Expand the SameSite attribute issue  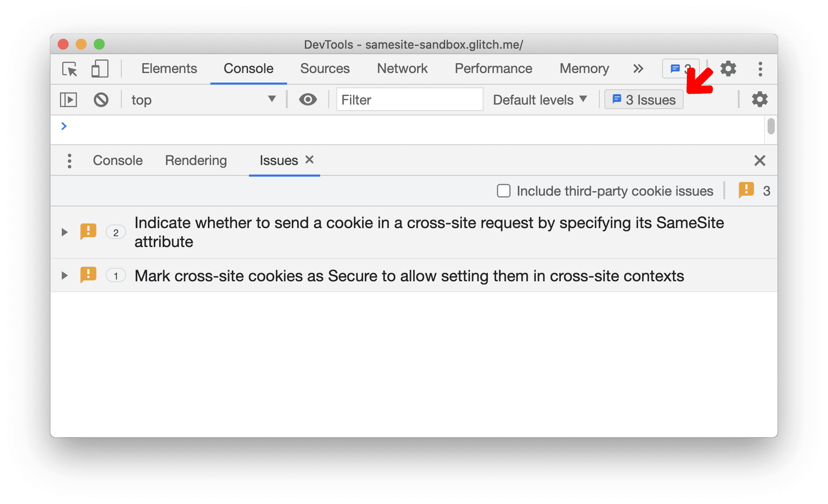[64, 232]
